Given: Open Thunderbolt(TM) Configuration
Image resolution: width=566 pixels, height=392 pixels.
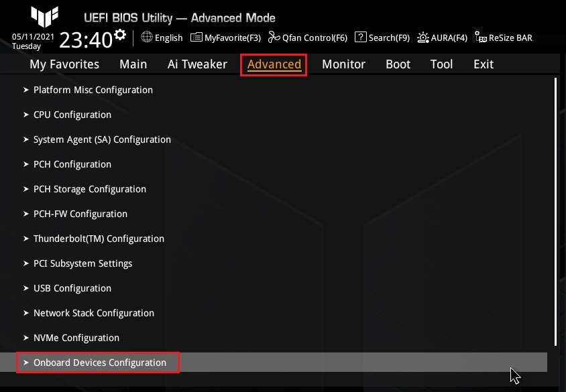Looking at the screenshot, I should (99, 239).
